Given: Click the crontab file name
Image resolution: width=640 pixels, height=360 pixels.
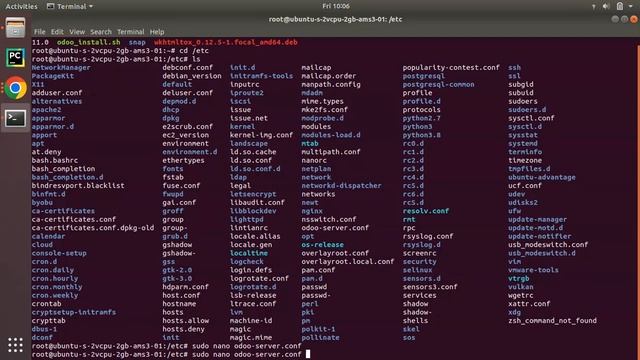Looking at the screenshot, I should click(x=46, y=304).
